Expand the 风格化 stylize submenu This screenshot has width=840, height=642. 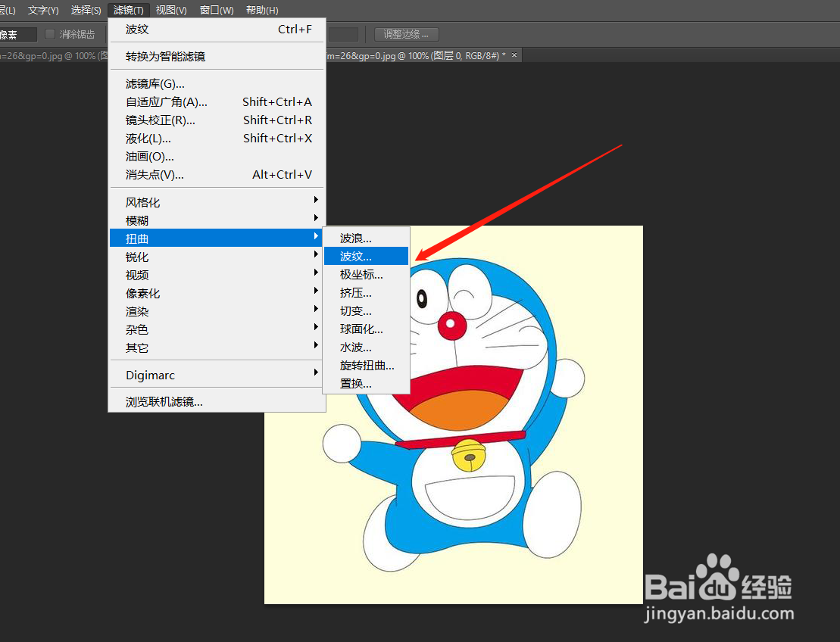click(142, 201)
